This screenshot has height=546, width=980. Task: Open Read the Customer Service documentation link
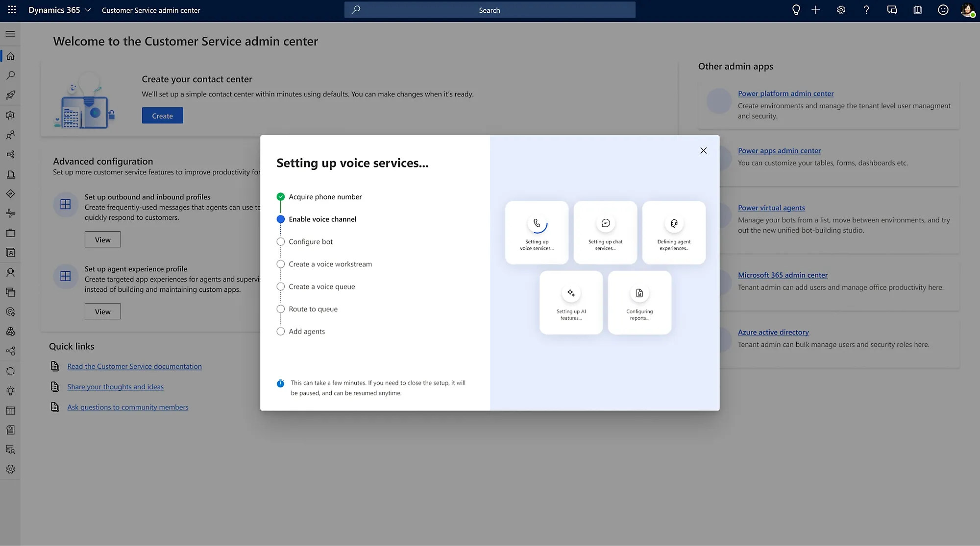click(134, 366)
